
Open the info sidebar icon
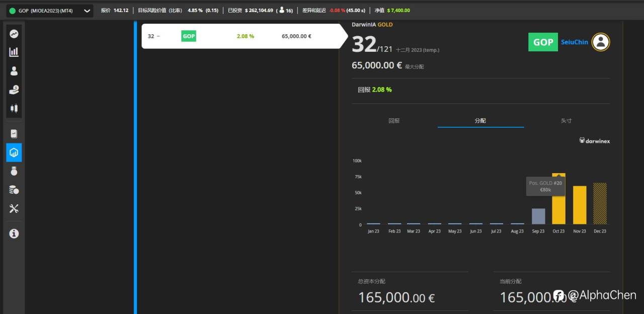[x=14, y=233]
